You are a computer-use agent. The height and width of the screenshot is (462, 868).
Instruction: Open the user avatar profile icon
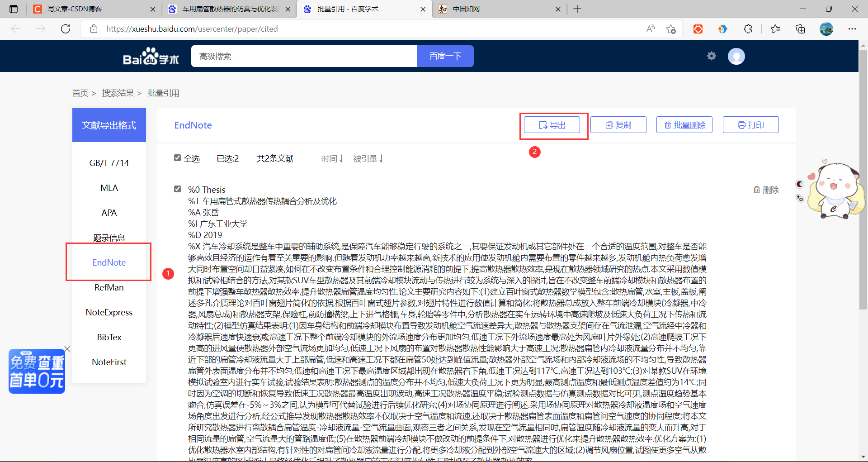[x=736, y=56]
